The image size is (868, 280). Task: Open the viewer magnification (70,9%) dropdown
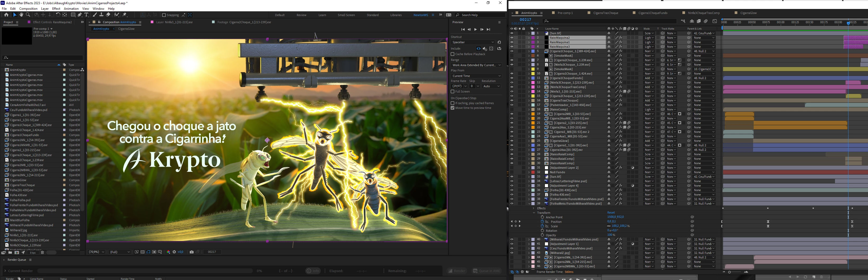[x=96, y=252]
